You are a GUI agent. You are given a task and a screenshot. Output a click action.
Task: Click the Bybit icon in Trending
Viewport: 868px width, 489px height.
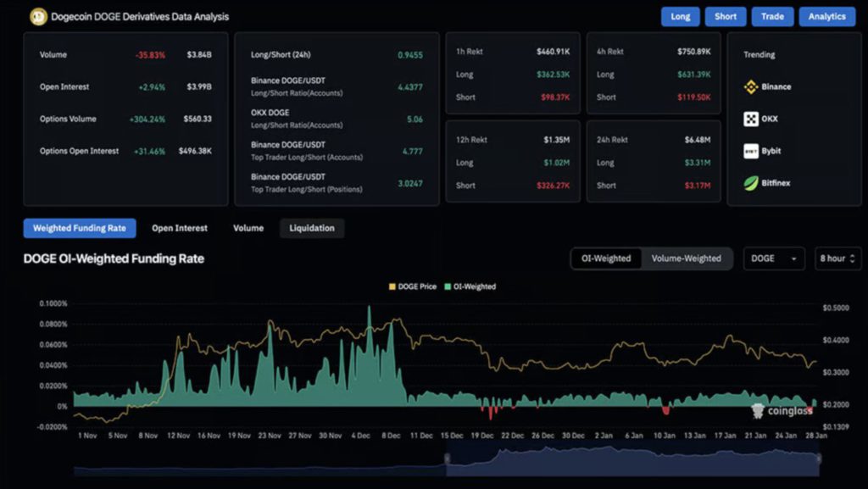pos(751,151)
